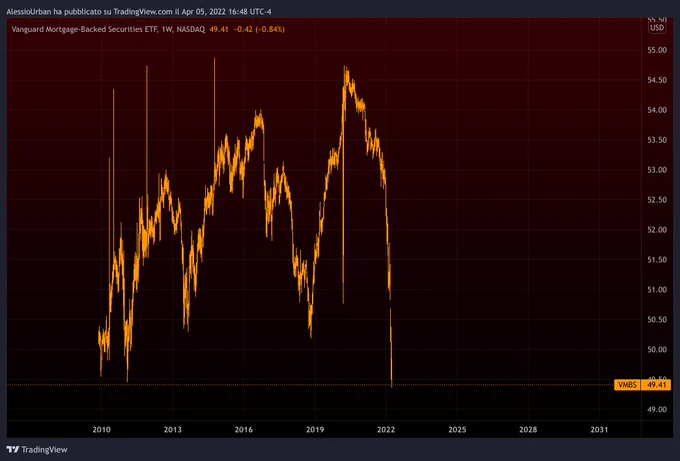Viewport: 680px width, 461px height.
Task: Click the 49.00 price axis label
Action: 657,409
